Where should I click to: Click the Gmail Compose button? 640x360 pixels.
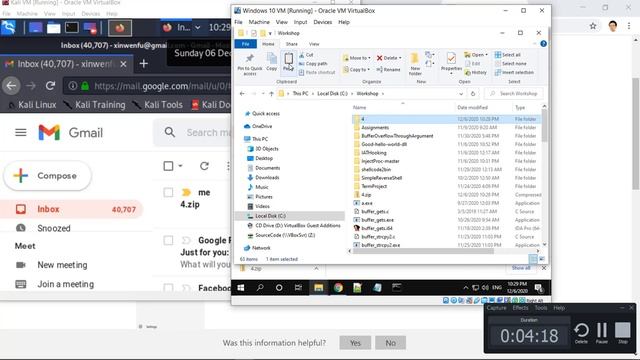point(48,176)
